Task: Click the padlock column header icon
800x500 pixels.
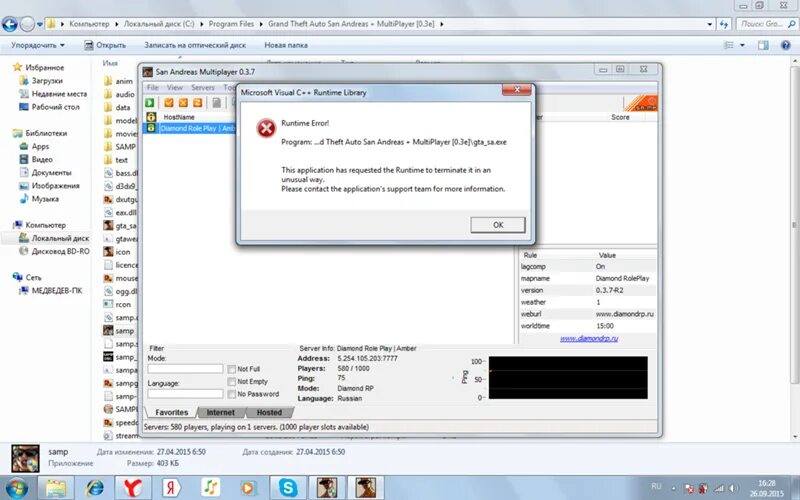Action: (151, 117)
